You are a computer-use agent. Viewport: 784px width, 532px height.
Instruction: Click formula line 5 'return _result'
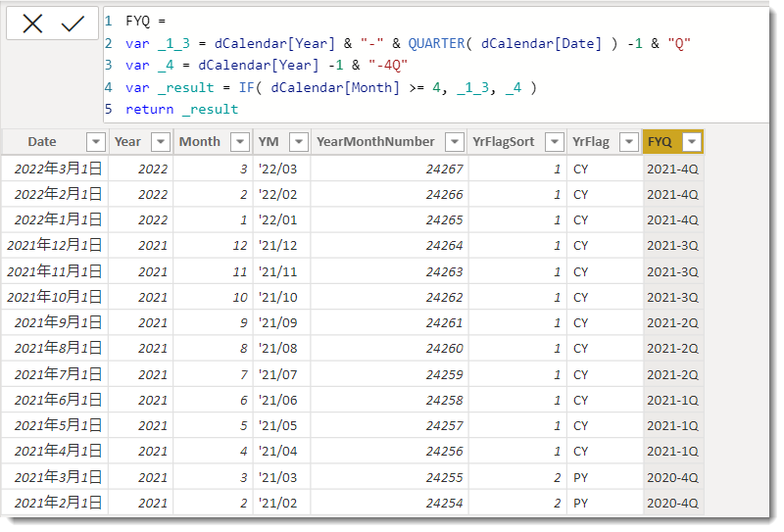pyautogui.click(x=181, y=110)
